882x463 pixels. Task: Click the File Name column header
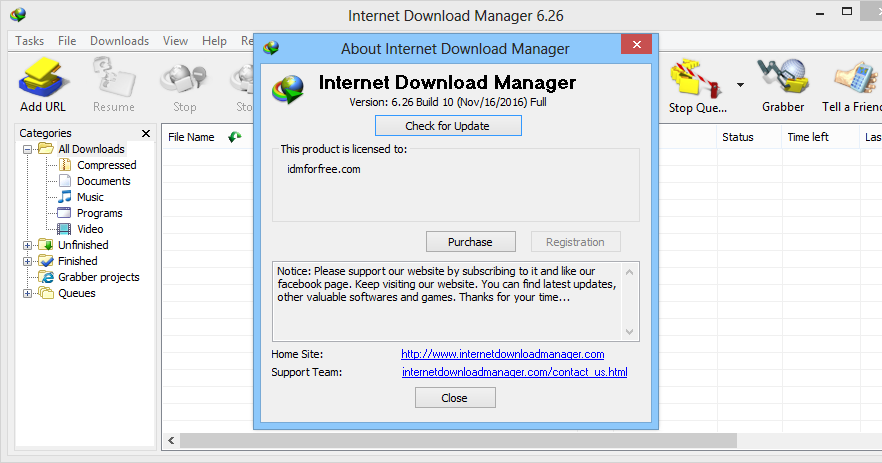(x=191, y=137)
